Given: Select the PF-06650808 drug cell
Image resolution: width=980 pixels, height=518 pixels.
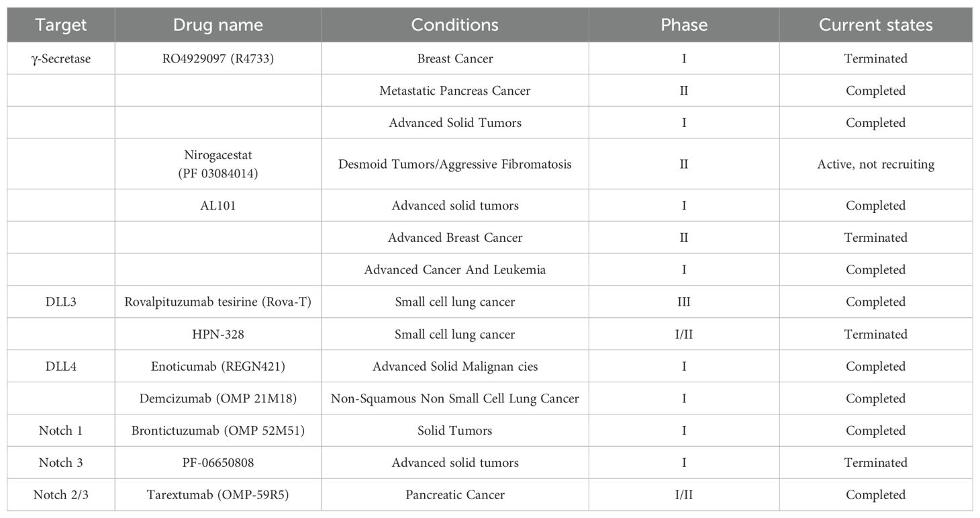Looking at the screenshot, I should click(218, 463).
